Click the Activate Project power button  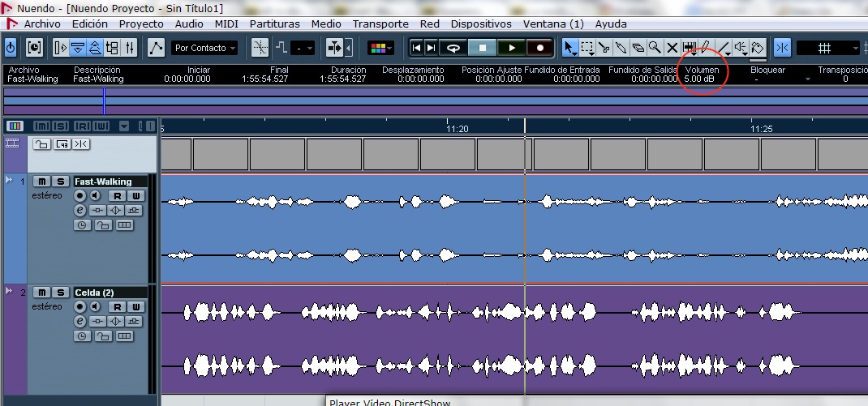11,48
